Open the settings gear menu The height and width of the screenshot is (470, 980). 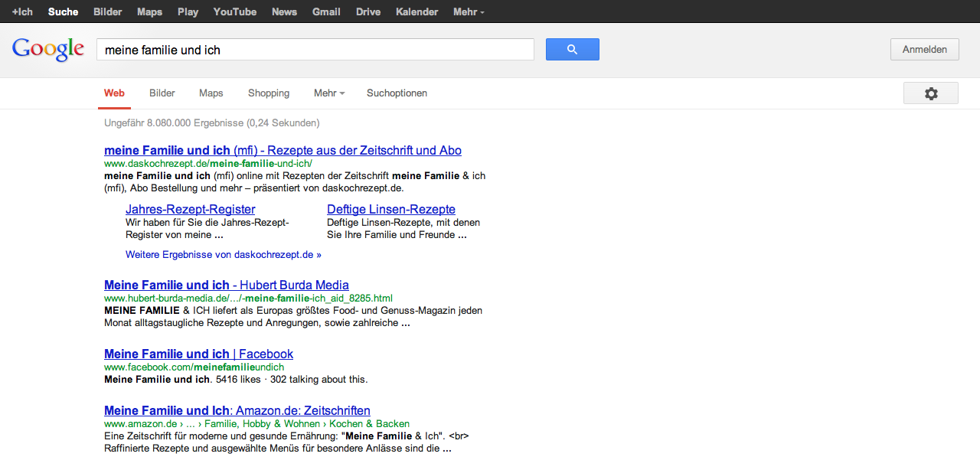(x=930, y=93)
